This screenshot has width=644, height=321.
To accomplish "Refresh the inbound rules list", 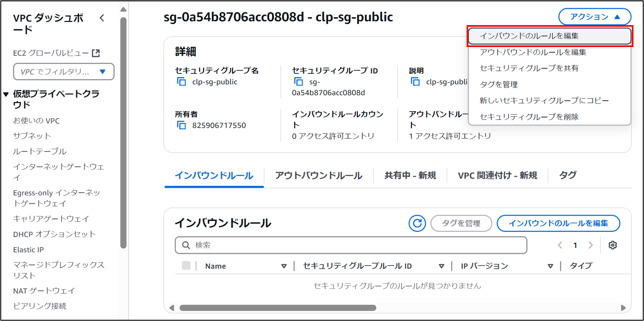I will pos(417,223).
